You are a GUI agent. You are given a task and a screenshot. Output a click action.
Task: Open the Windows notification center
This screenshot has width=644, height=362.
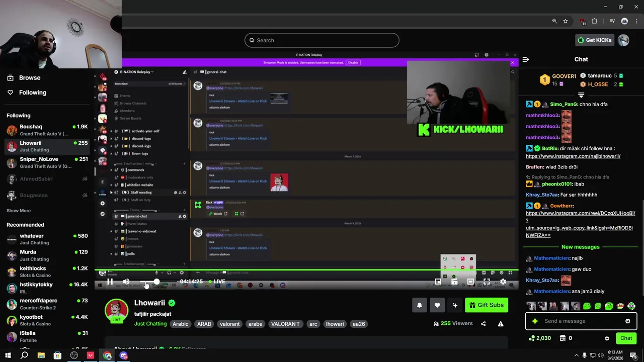[x=633, y=355]
